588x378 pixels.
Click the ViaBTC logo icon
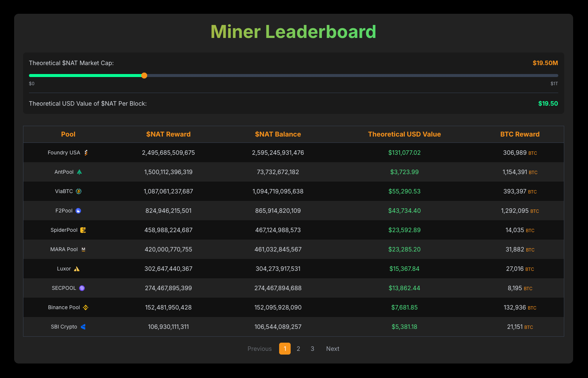pos(78,191)
